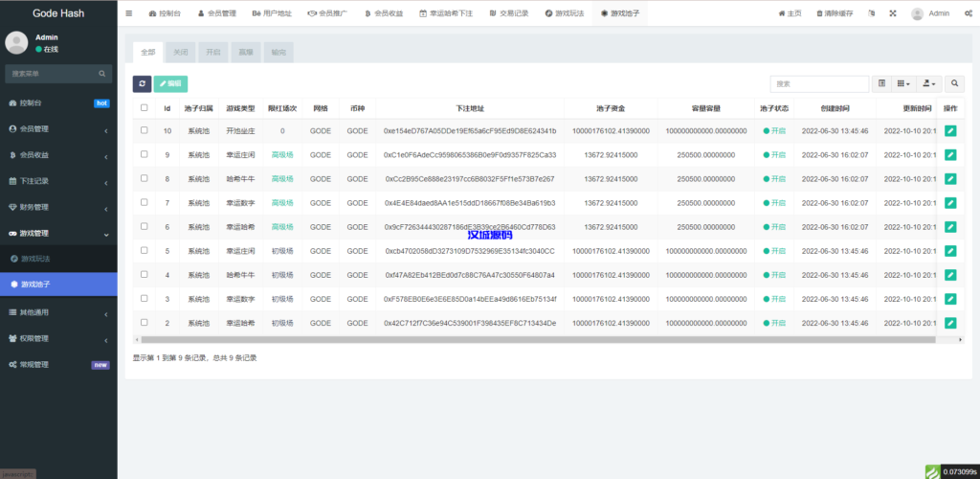Expand the 会员管理 sidebar menu
This screenshot has height=479, width=980.
[57, 128]
